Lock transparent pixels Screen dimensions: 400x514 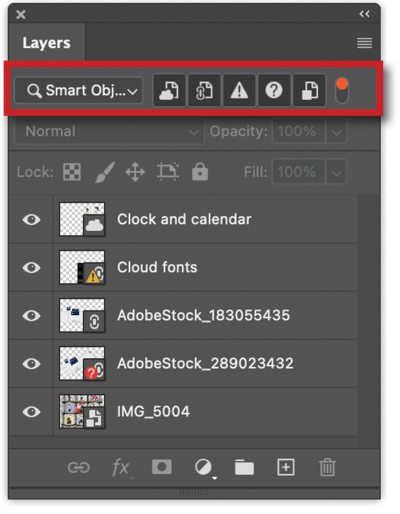coord(72,172)
